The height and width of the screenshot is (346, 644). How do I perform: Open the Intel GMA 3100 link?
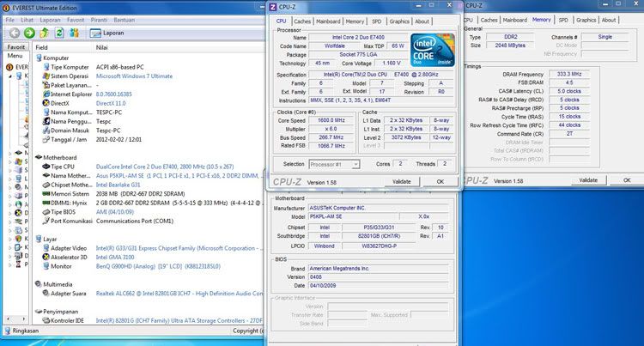point(115,257)
